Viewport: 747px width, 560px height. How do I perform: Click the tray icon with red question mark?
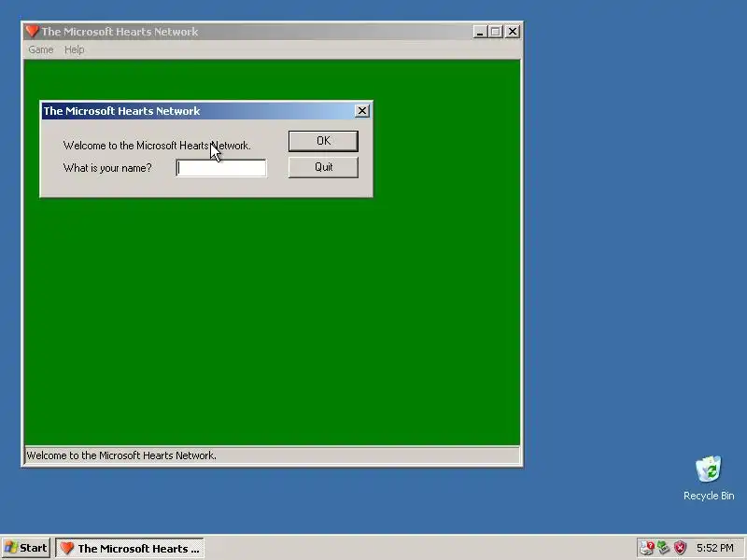pos(647,548)
